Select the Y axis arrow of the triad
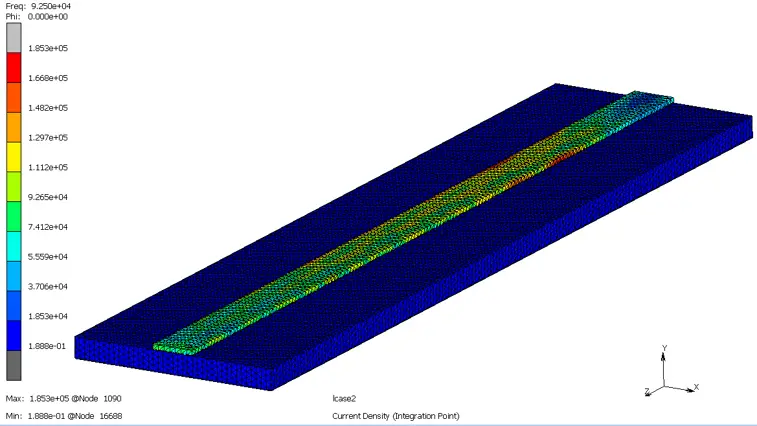Image resolution: width=757 pixels, height=426 pixels. click(x=664, y=360)
